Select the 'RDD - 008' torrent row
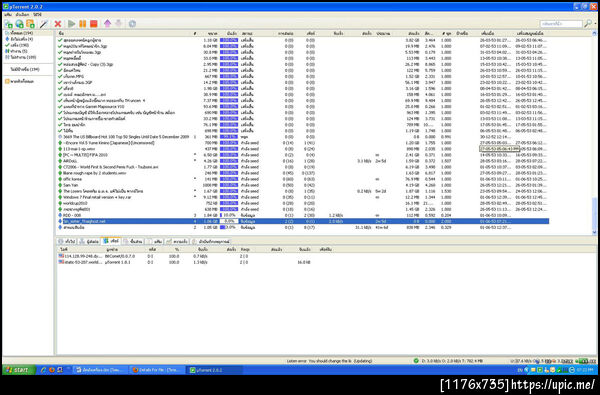Image resolution: width=600 pixels, height=395 pixels. click(302, 215)
